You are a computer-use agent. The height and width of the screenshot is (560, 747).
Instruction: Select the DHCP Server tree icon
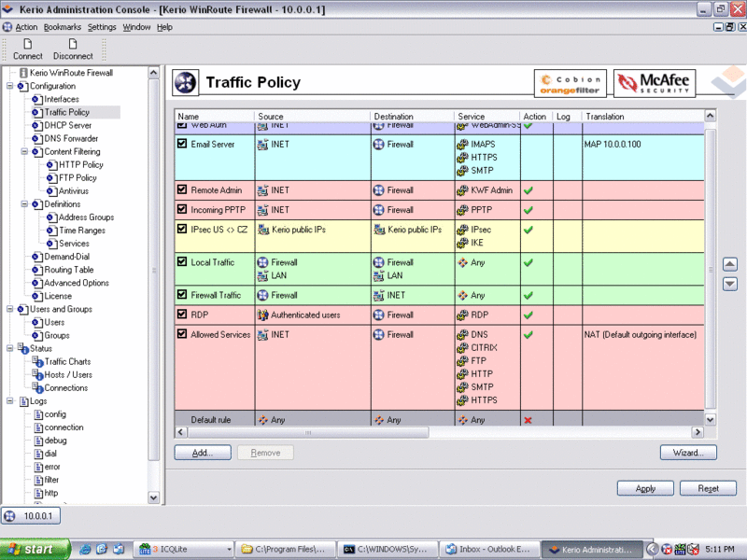pos(36,125)
